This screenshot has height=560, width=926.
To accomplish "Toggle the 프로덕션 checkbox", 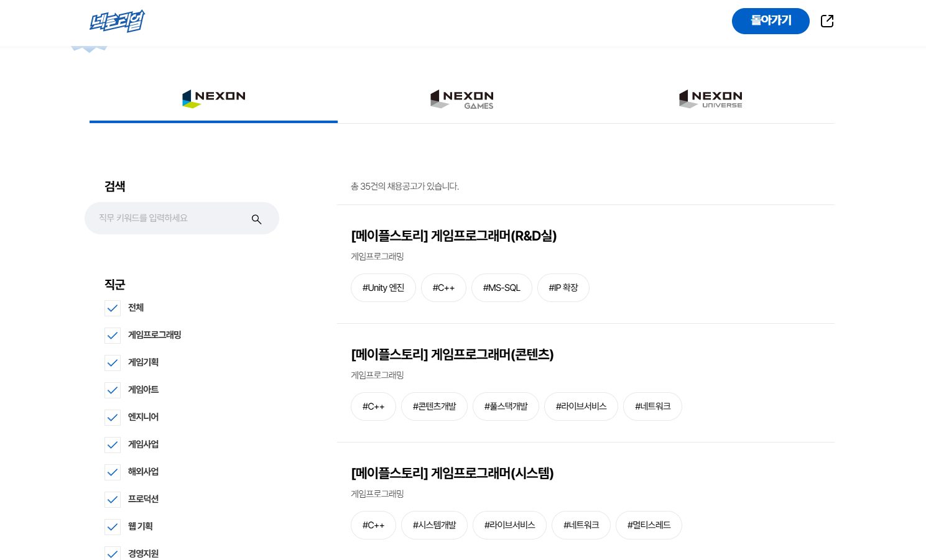I will point(113,500).
